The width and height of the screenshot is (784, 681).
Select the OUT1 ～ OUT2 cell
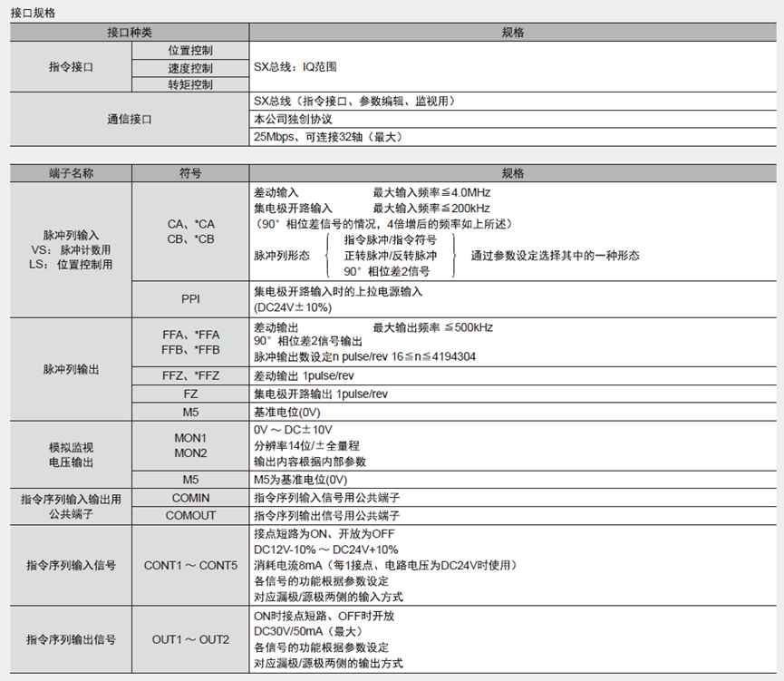point(190,639)
